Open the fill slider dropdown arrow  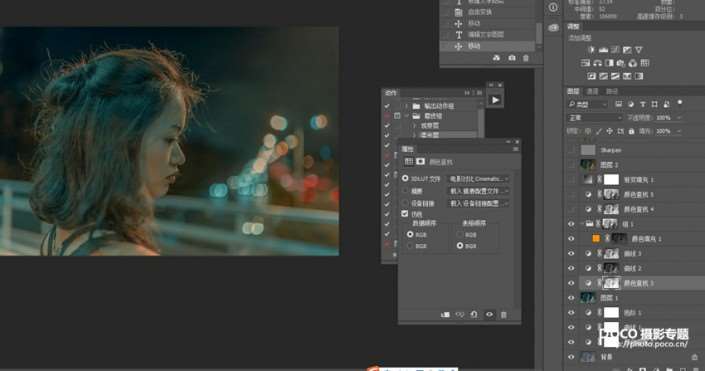tap(679, 131)
